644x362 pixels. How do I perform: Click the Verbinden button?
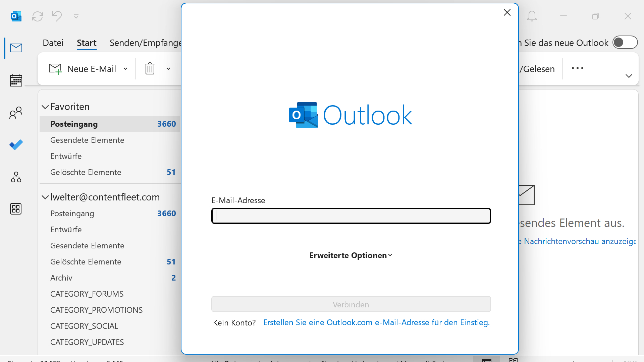click(x=351, y=304)
